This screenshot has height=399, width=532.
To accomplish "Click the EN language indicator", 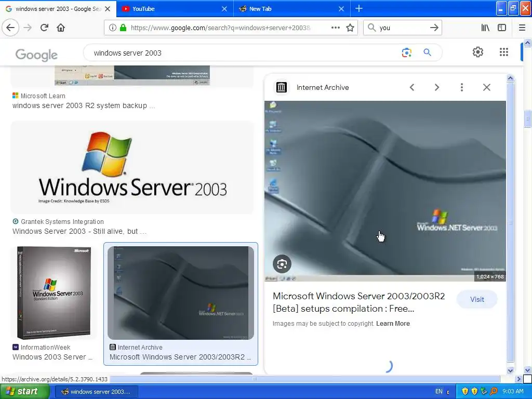I will (438, 392).
